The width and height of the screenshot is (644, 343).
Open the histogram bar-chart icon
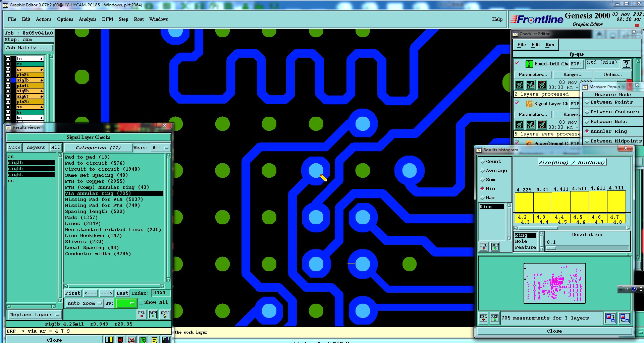point(166,340)
